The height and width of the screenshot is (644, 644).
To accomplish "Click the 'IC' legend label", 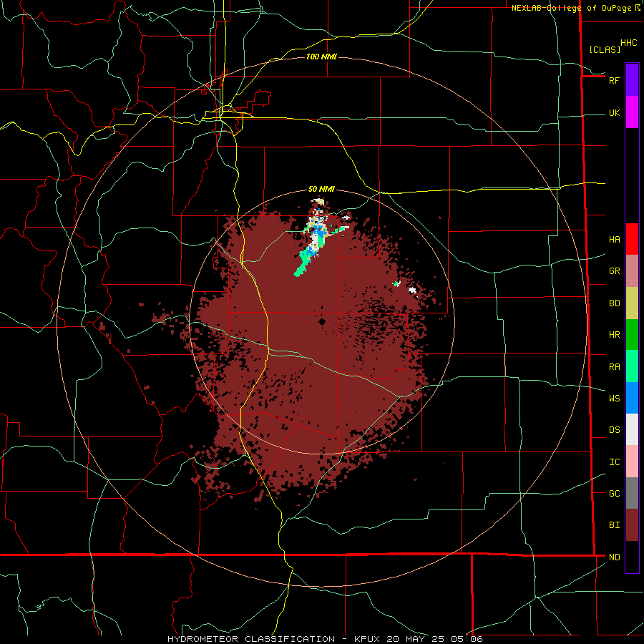I will click(614, 462).
